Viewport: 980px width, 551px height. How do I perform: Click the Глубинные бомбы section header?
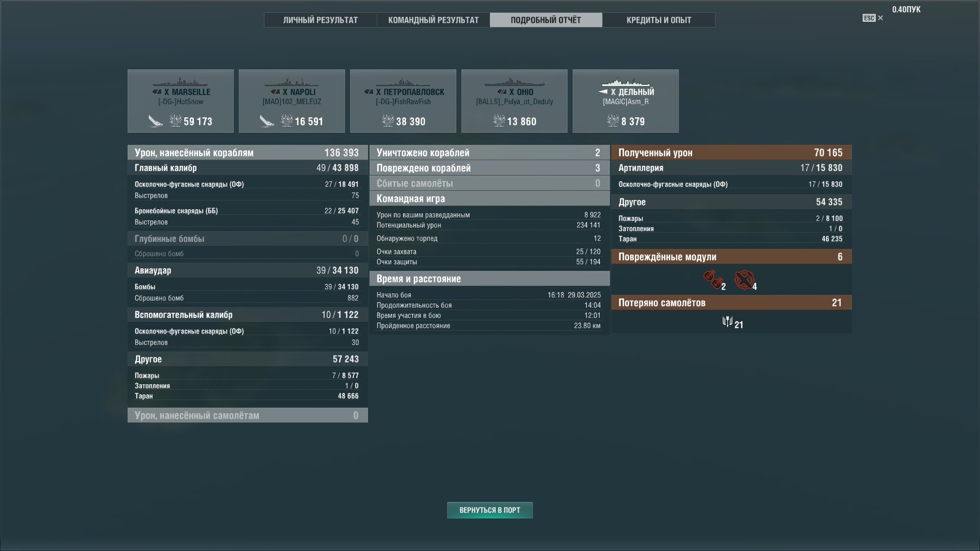[248, 239]
